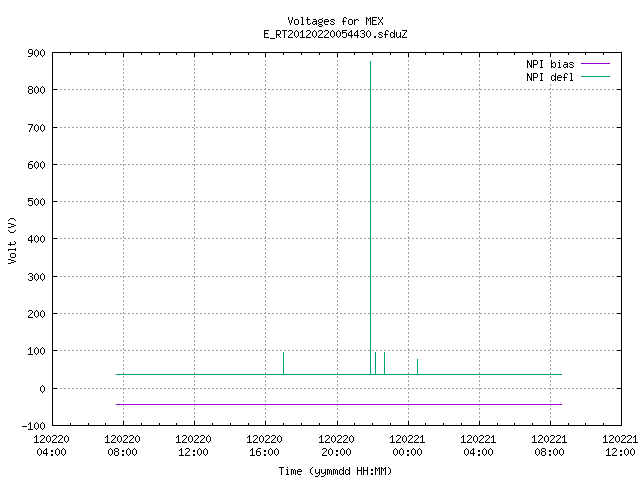This screenshot has height=480, width=640.
Task: Click the y-axis tick value 0
Action: tap(42, 389)
